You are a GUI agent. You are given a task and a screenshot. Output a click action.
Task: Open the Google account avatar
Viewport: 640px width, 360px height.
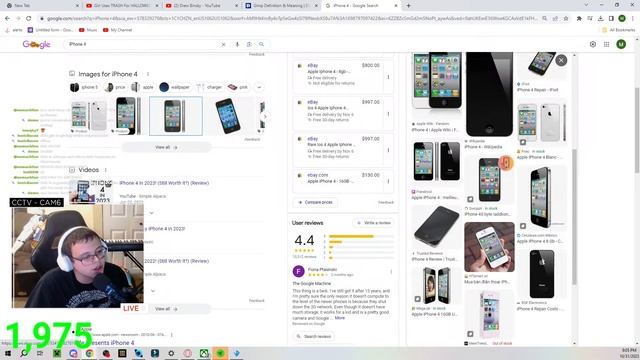[621, 44]
